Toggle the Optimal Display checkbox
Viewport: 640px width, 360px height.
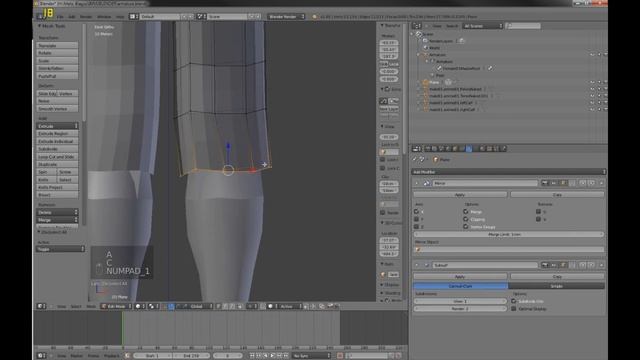(513, 309)
